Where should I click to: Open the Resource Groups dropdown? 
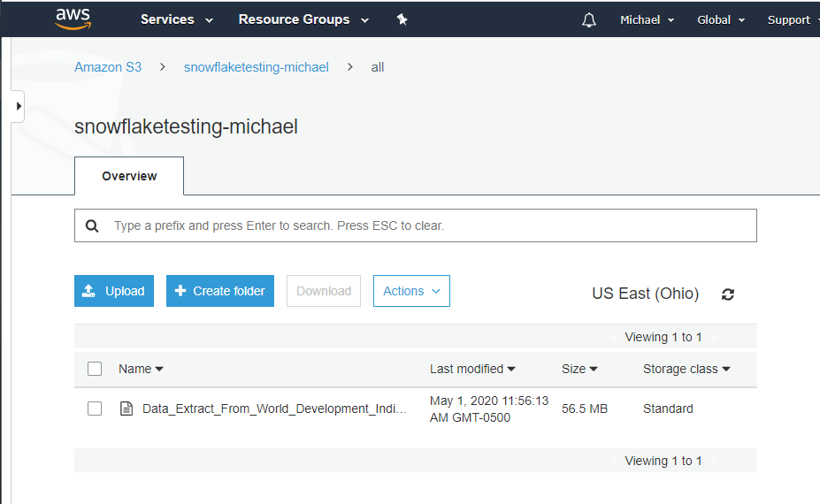(x=303, y=19)
